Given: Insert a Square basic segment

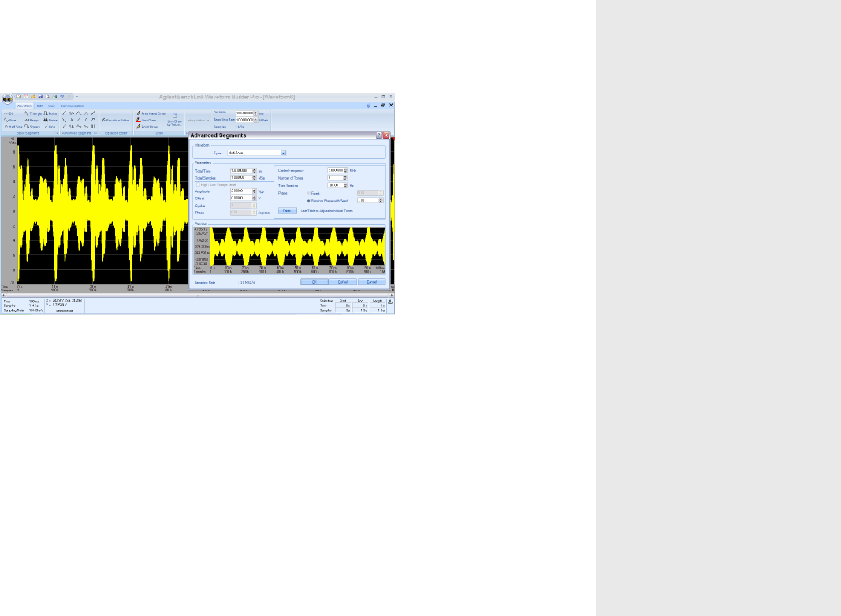Looking at the screenshot, I should point(32,127).
